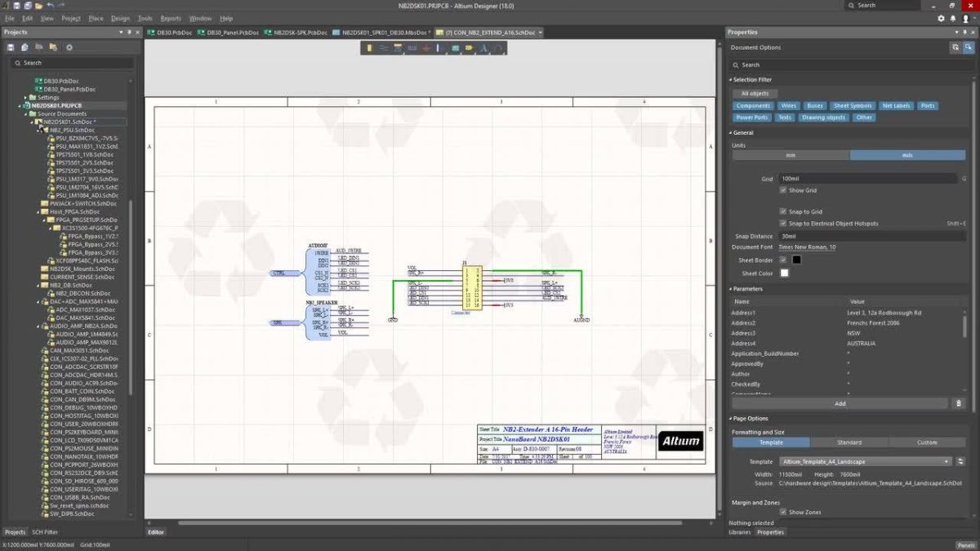
Task: Toggle the Show Grid checkbox
Action: [784, 190]
